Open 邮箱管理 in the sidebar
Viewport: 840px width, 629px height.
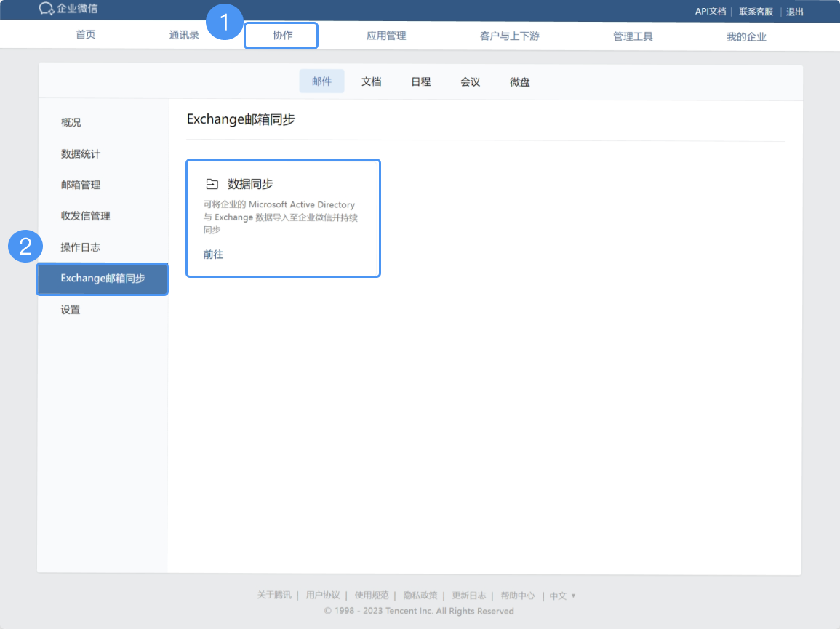pos(80,185)
